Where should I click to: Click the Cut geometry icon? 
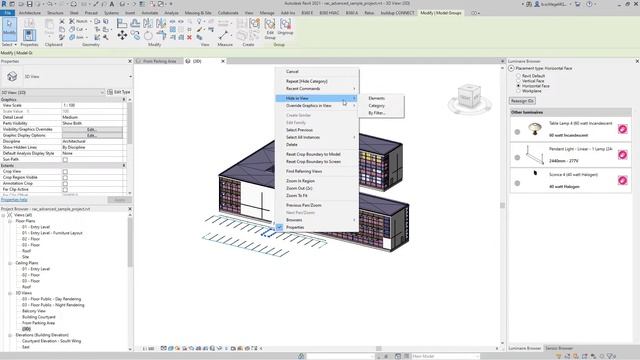(x=72, y=29)
